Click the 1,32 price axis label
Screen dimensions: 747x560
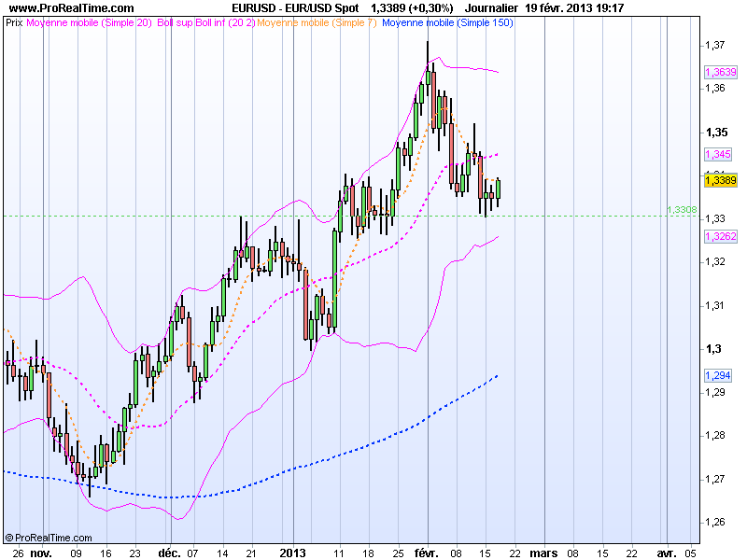(x=715, y=261)
